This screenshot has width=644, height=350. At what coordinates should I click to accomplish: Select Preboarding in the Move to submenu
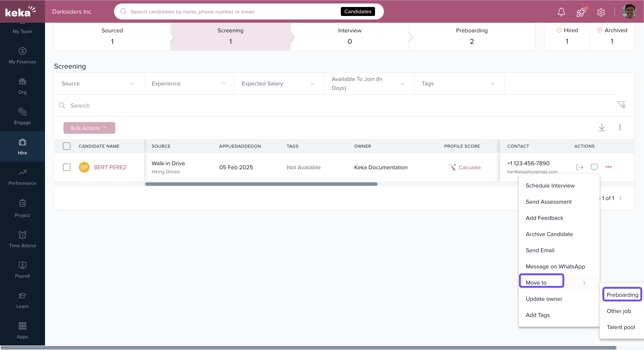coord(622,294)
